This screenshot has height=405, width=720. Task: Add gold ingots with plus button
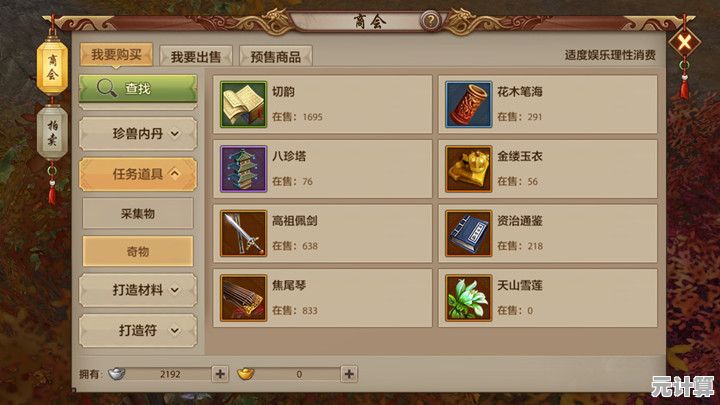pyautogui.click(x=349, y=374)
